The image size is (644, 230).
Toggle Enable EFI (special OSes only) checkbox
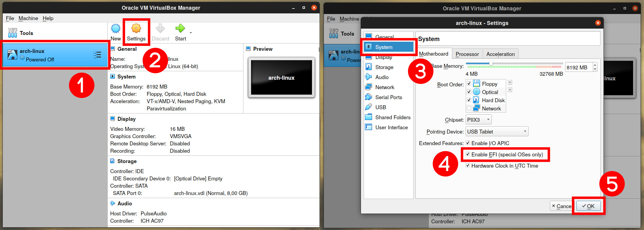[x=468, y=154]
